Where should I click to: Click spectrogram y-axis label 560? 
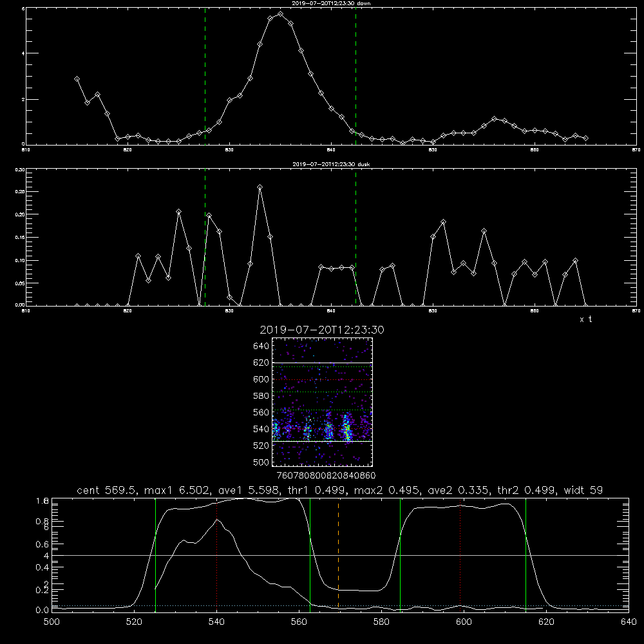click(261, 412)
